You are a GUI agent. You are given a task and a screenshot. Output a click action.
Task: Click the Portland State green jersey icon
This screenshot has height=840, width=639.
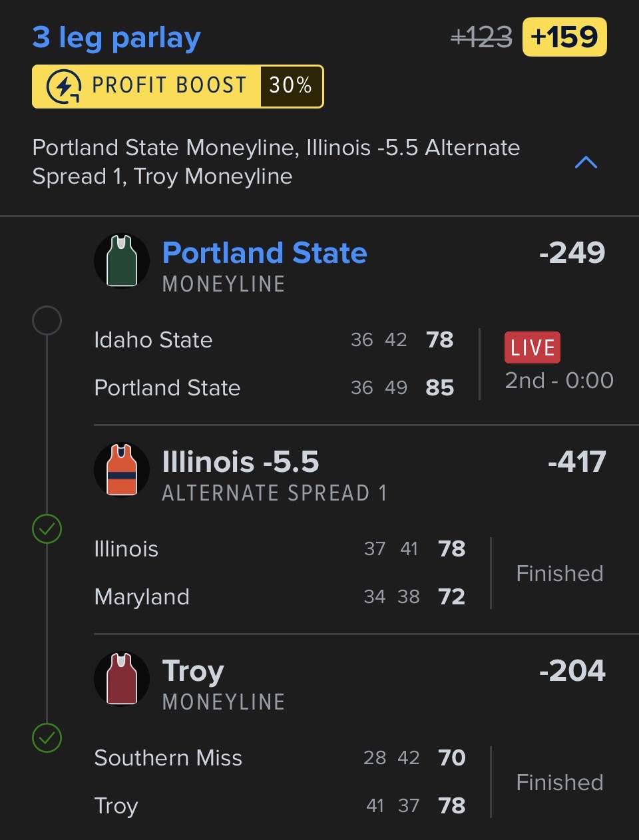tap(122, 261)
